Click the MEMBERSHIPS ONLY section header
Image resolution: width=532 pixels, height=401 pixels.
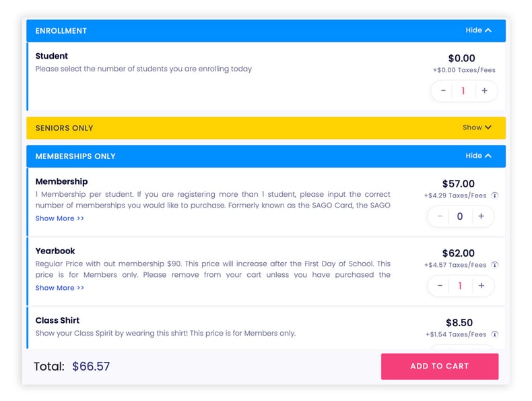tap(266, 156)
